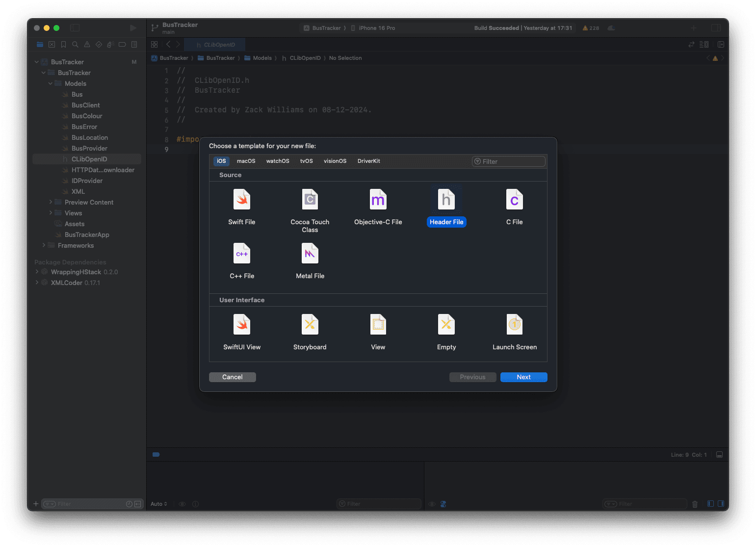This screenshot has width=756, height=547.
Task: Expand the Views group
Action: [x=51, y=213]
